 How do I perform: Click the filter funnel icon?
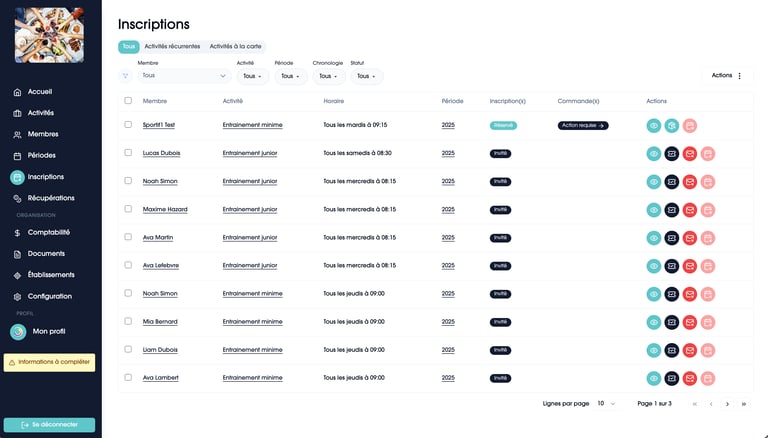tap(125, 76)
